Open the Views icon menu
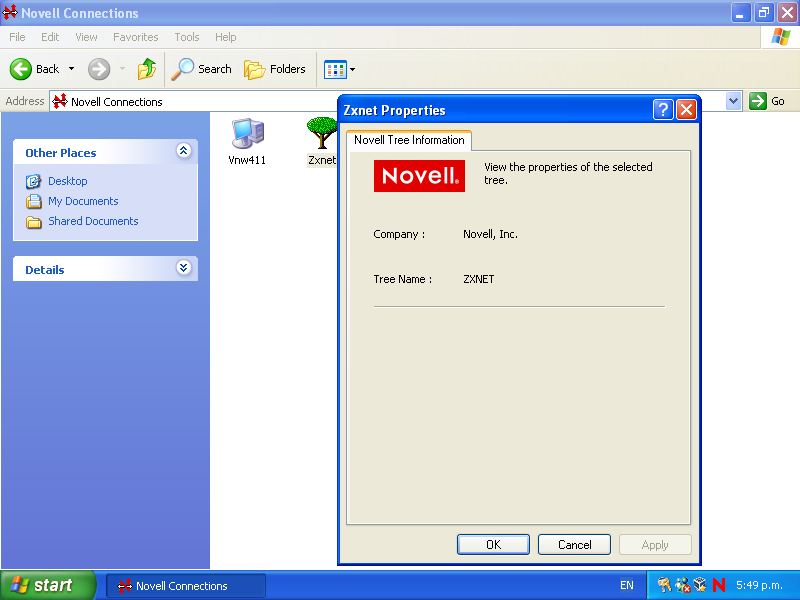The height and width of the screenshot is (600, 800). 339,69
